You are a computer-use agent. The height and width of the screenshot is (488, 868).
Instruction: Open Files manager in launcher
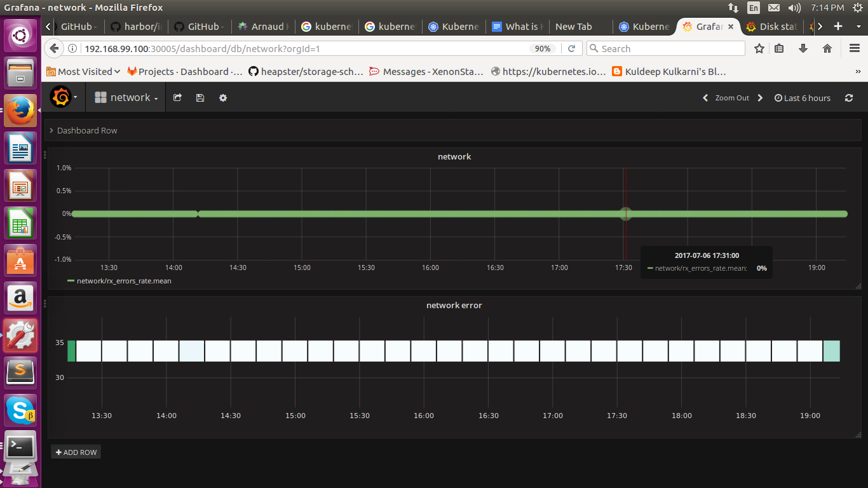21,74
